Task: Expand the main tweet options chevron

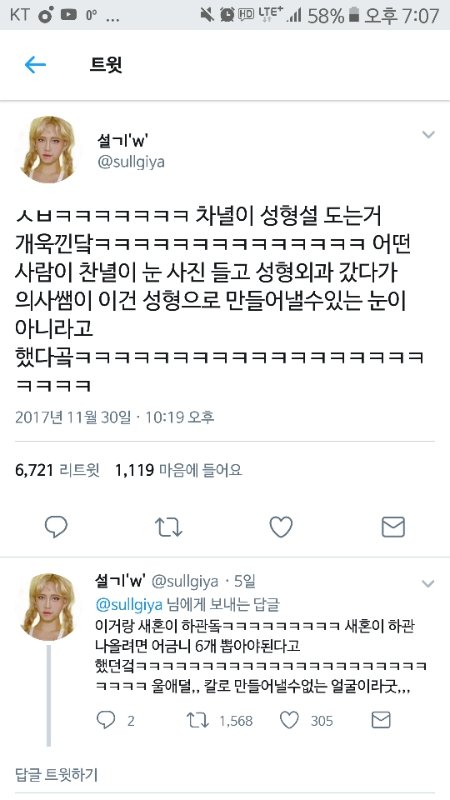Action: point(428,135)
